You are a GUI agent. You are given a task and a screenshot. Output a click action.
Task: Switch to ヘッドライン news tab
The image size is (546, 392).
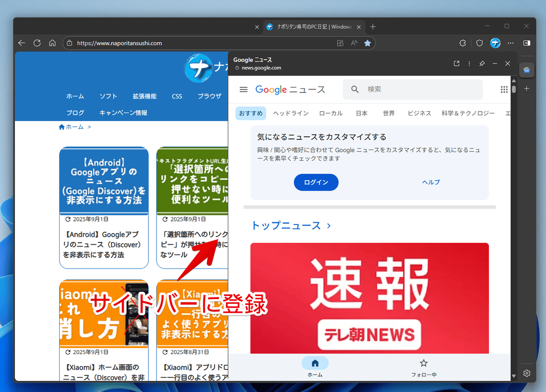click(x=291, y=113)
